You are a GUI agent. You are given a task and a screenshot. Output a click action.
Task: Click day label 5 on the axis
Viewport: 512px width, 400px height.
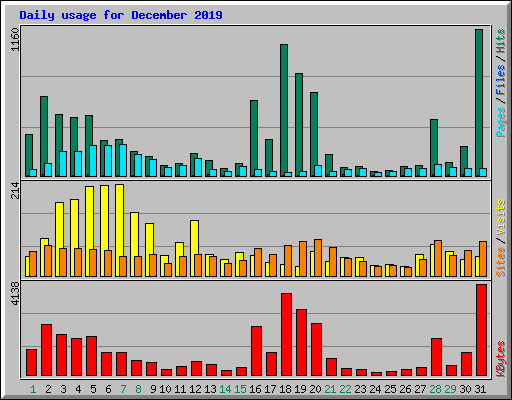pos(93,389)
